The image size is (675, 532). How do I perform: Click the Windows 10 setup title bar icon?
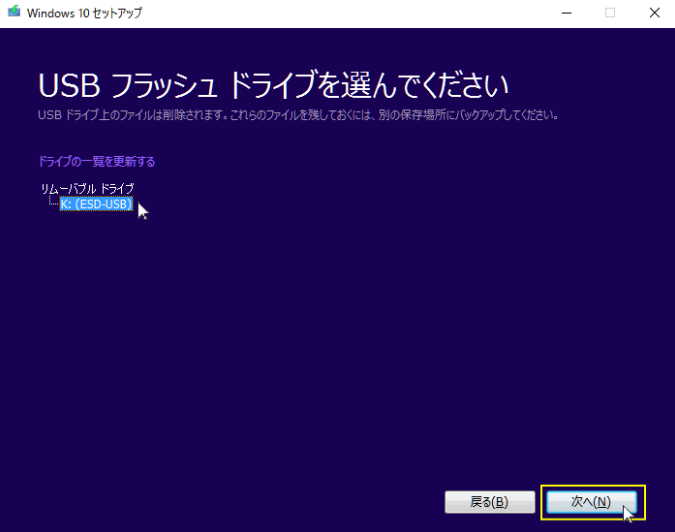14,12
